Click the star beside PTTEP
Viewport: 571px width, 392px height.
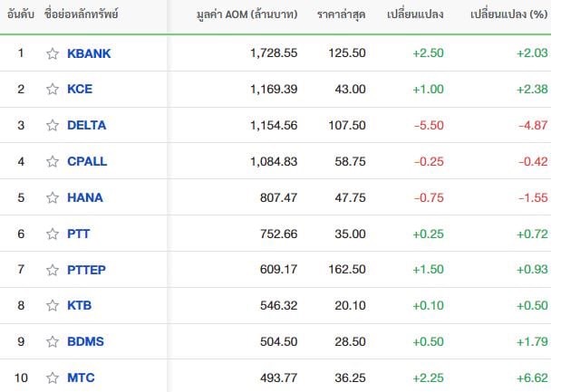(53, 270)
